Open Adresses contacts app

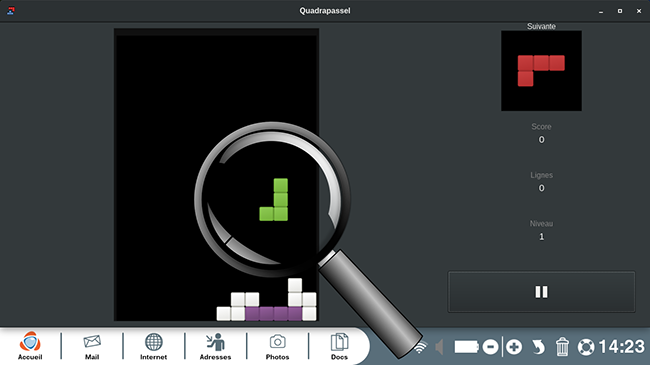coord(215,346)
